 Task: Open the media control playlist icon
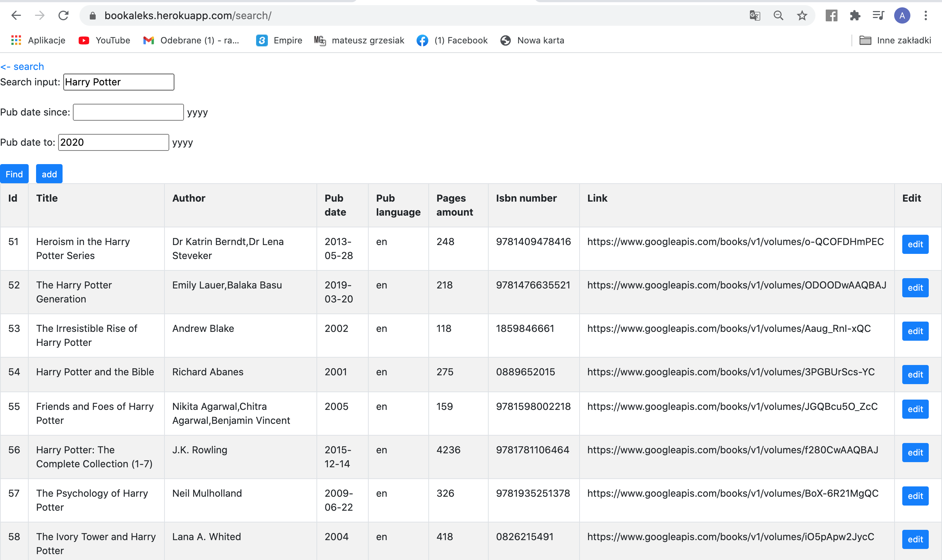[878, 15]
